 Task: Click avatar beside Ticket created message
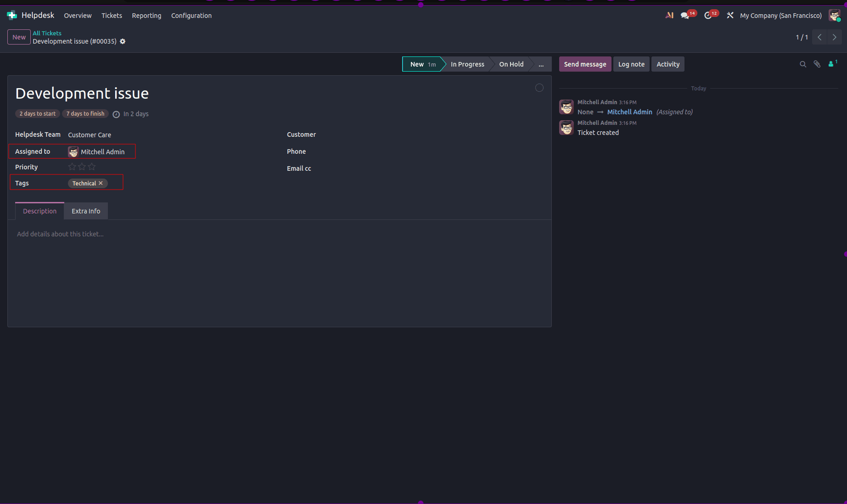[x=567, y=128]
